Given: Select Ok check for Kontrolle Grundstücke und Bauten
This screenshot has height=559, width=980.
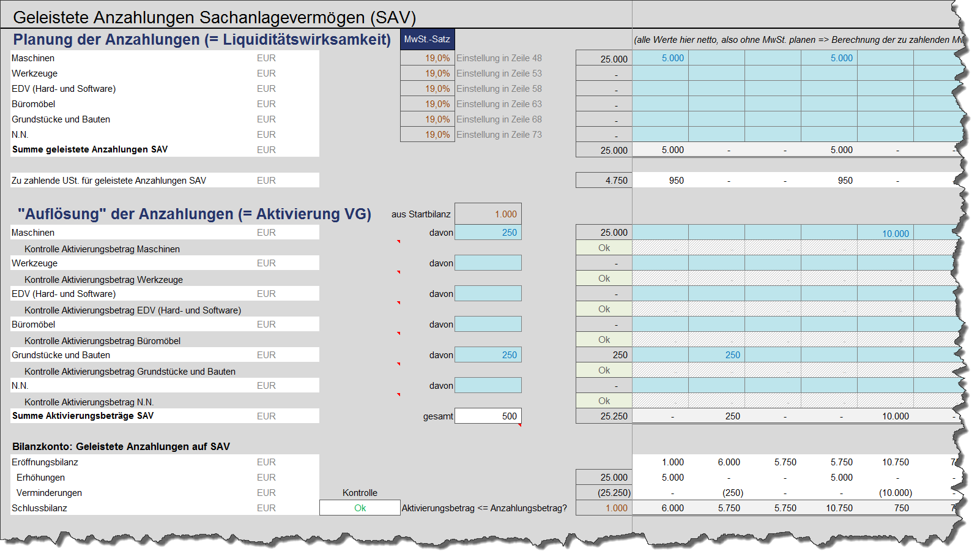Looking at the screenshot, I should click(604, 370).
